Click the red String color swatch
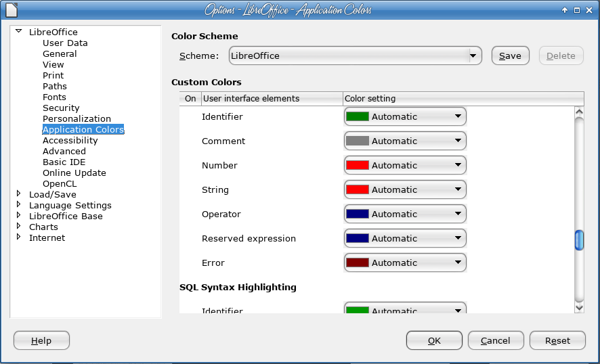Image resolution: width=600 pixels, height=364 pixels. coord(358,189)
